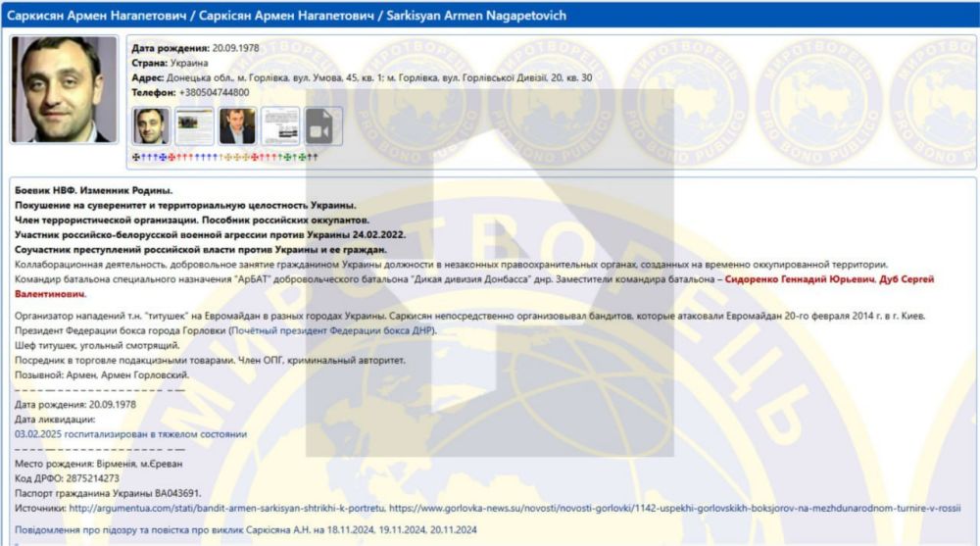Open the webpage screenshot thumbnail
This screenshot has width=980, height=546.
coord(194,126)
